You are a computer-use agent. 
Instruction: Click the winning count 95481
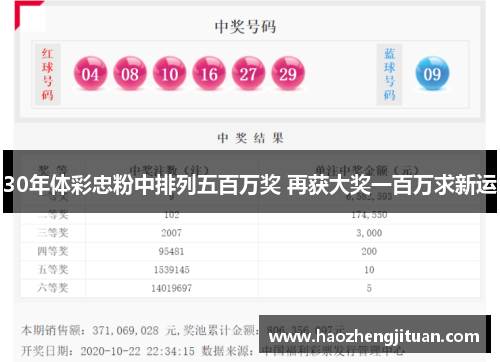tap(171, 251)
